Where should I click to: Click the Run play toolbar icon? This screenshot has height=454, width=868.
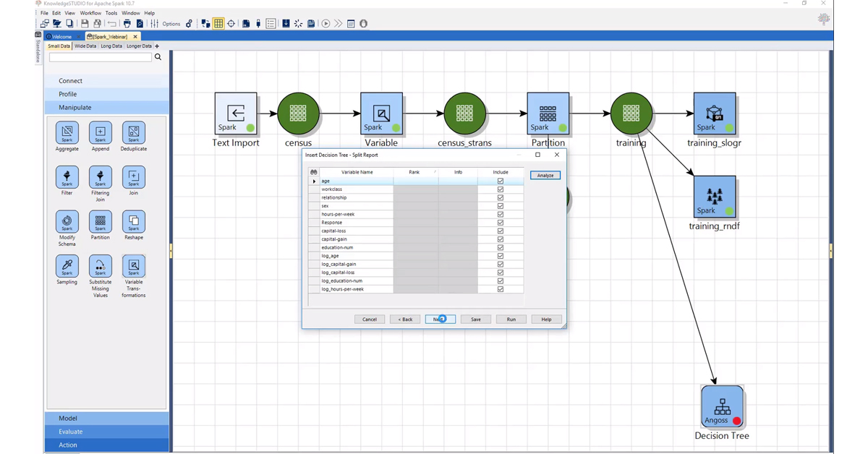[325, 24]
